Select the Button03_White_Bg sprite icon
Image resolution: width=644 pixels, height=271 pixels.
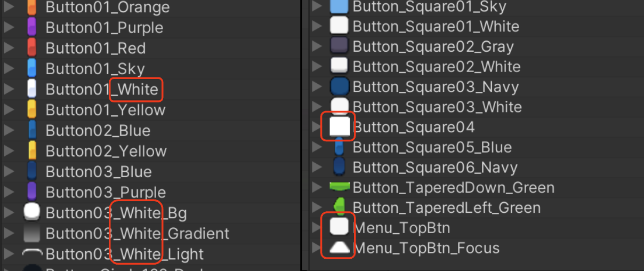[31, 212]
